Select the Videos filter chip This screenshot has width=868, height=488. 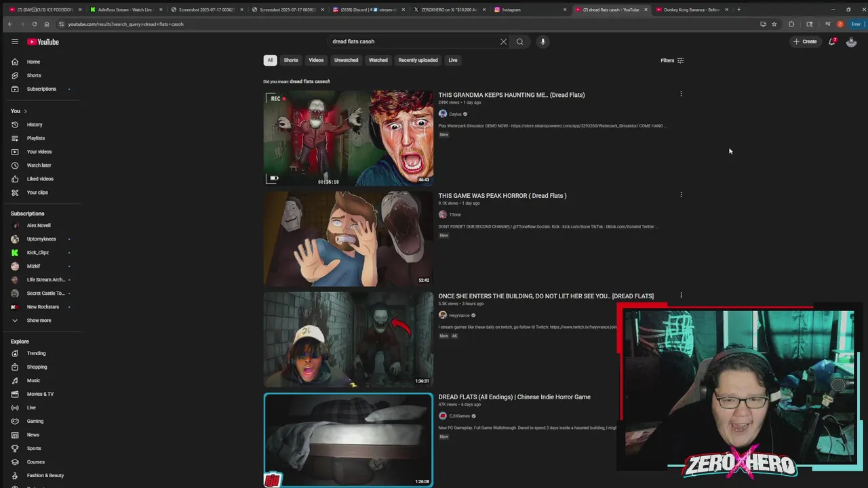click(x=316, y=60)
